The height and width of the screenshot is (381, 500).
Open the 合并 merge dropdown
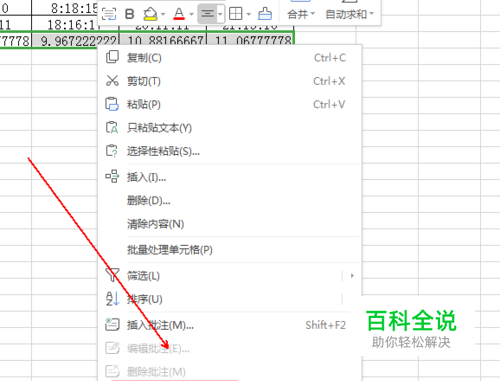pyautogui.click(x=301, y=14)
